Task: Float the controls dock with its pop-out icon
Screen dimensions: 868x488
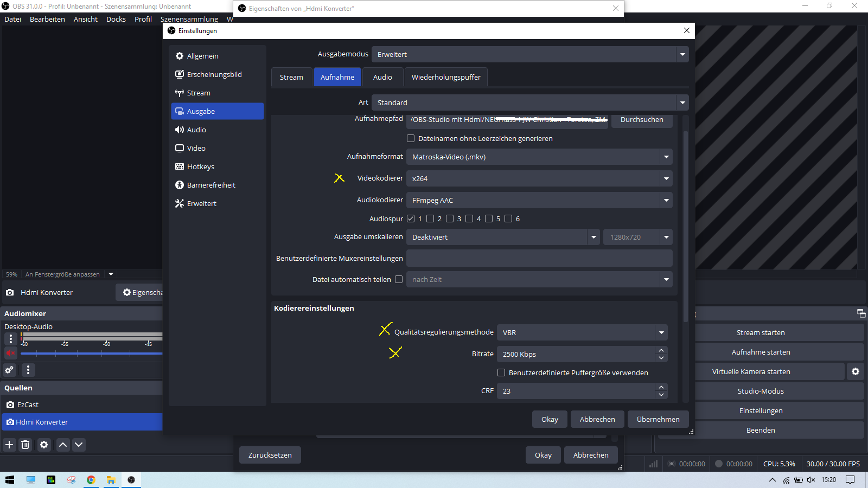Action: pos(861,313)
